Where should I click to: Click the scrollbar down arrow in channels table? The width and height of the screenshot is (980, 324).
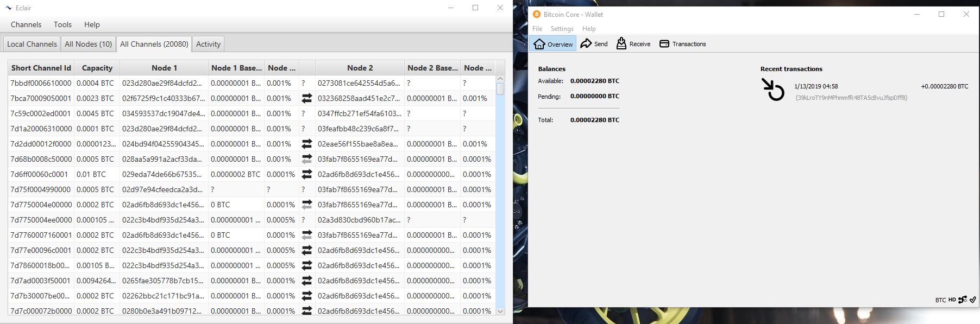(x=500, y=312)
